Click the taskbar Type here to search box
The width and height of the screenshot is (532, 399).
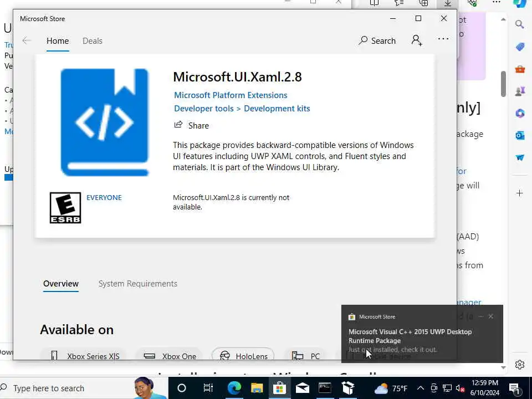point(84,388)
